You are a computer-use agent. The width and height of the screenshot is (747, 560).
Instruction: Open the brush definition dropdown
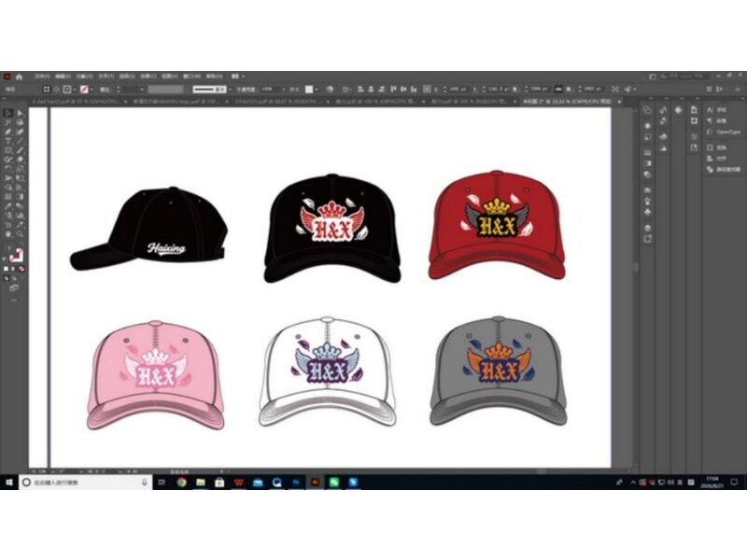[x=230, y=89]
